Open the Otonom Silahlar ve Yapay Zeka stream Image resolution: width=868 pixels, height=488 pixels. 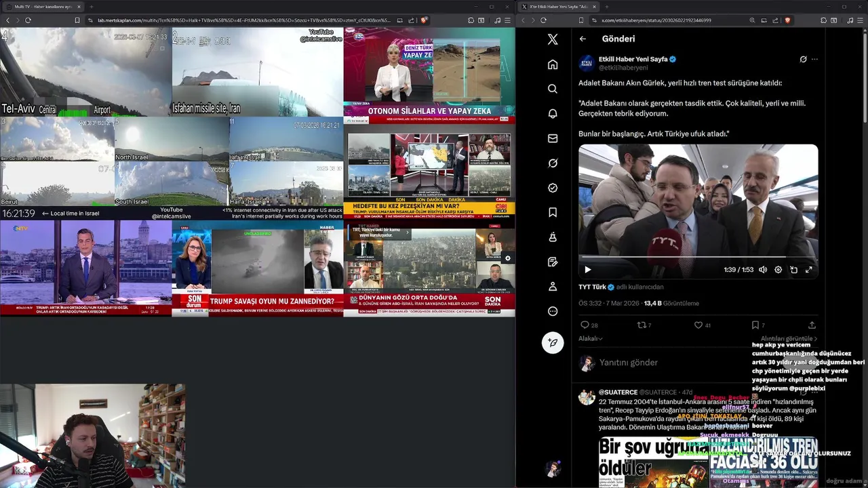point(429,75)
